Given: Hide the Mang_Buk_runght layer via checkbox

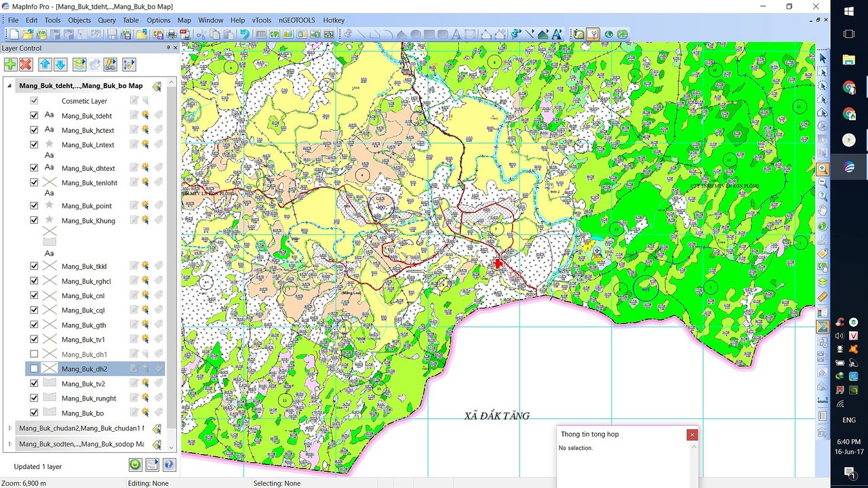Looking at the screenshot, I should tap(34, 398).
